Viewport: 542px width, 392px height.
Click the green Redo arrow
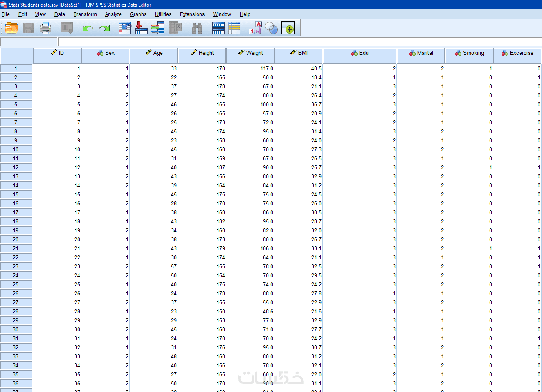[x=105, y=28]
